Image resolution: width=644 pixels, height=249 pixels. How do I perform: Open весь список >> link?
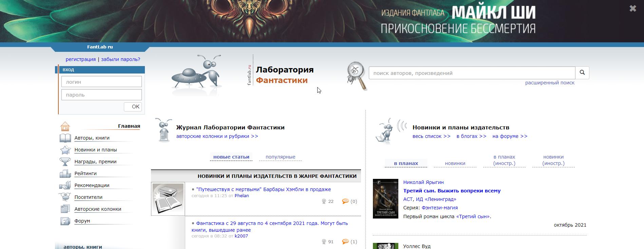432,136
